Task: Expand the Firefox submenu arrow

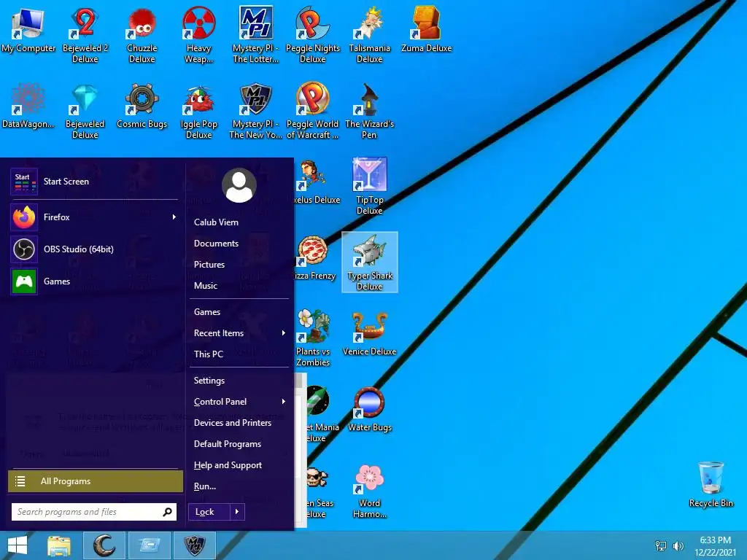Action: click(174, 217)
